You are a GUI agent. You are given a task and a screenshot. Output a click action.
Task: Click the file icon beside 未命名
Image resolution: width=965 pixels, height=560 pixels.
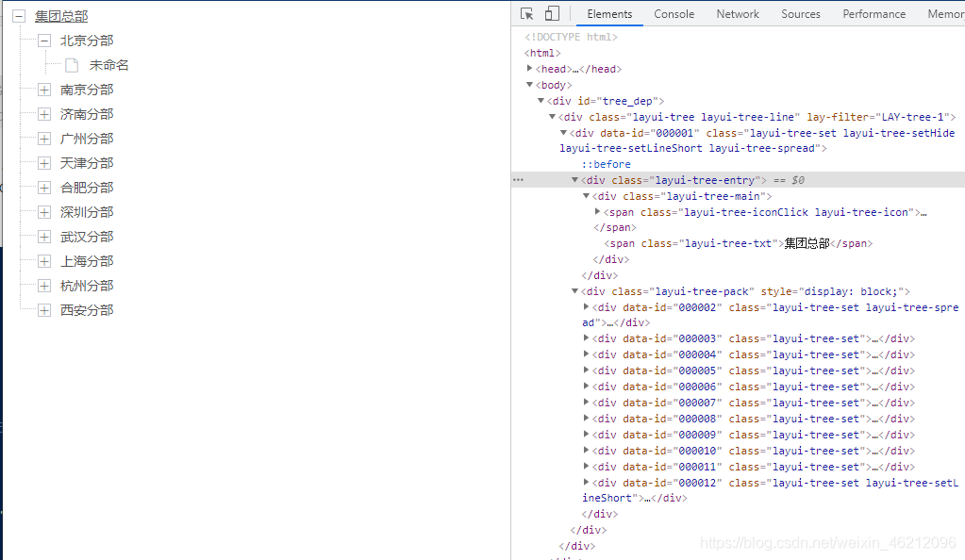click(x=72, y=65)
